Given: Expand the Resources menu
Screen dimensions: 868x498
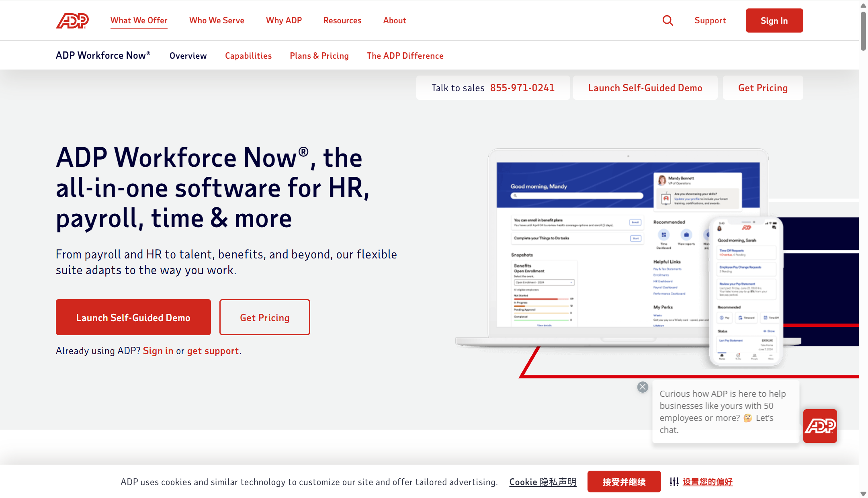Looking at the screenshot, I should tap(342, 20).
